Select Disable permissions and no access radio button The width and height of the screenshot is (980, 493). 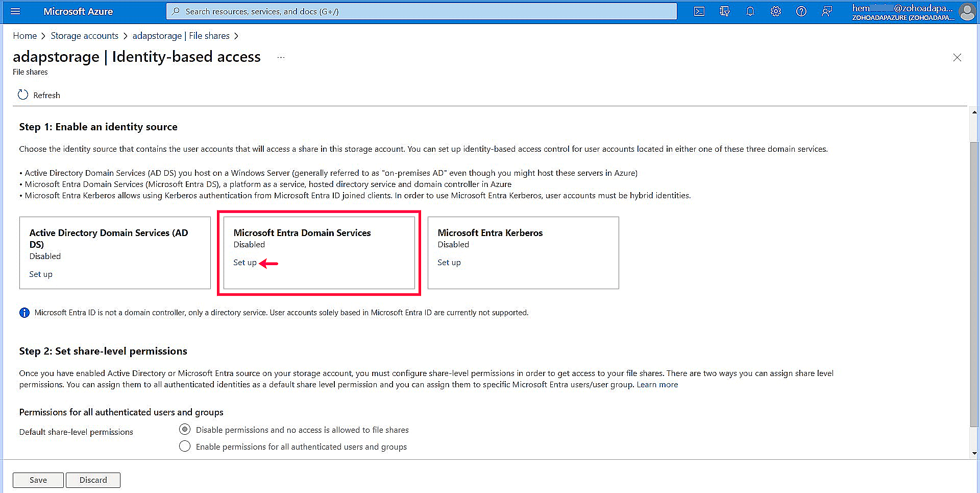point(184,429)
